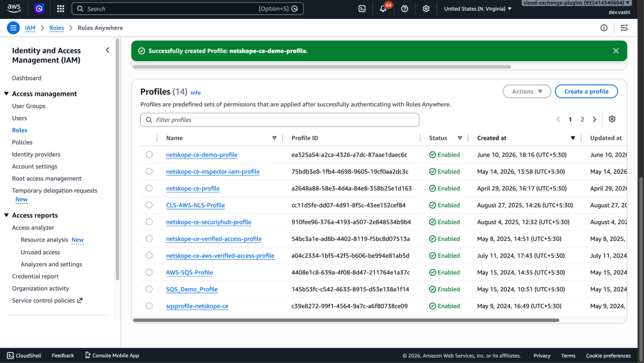Open Credential report in the sidebar
The height and width of the screenshot is (363, 644).
[x=35, y=276]
